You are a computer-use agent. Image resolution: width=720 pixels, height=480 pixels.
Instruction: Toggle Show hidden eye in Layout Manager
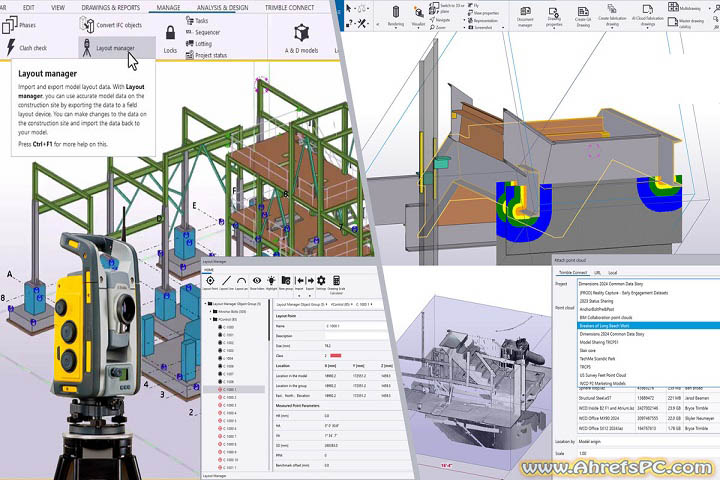click(257, 283)
